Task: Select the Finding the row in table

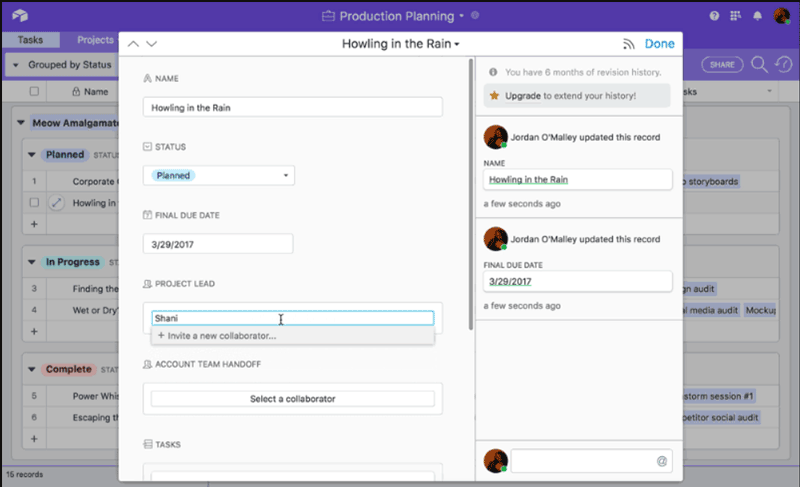Action: pos(95,289)
